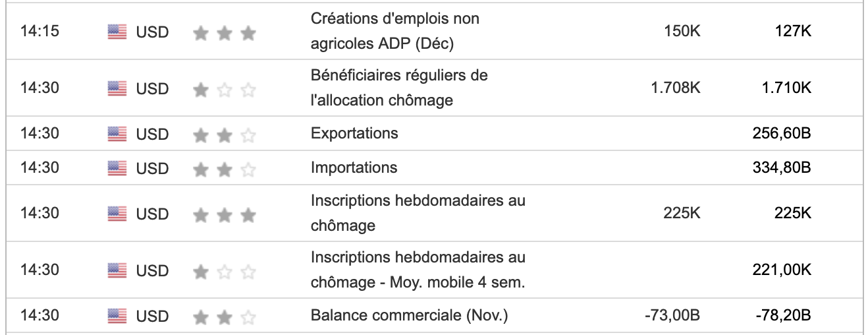Click US flag icon in ADP row

tap(117, 32)
